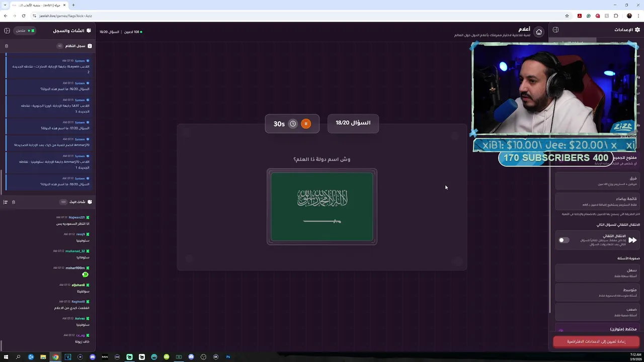The height and width of the screenshot is (362, 644).
Task: Clear the stream chat with the trash icon
Action: pyautogui.click(x=14, y=202)
